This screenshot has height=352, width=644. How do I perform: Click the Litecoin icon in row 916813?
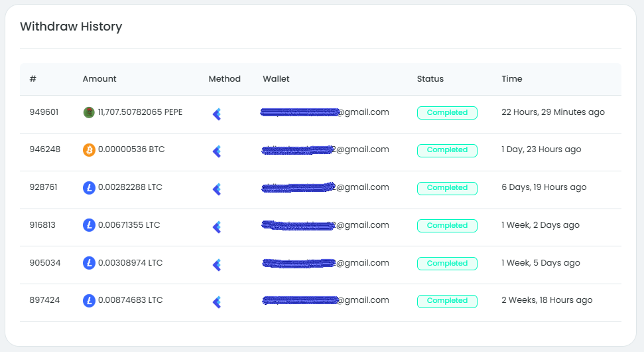[x=89, y=225]
